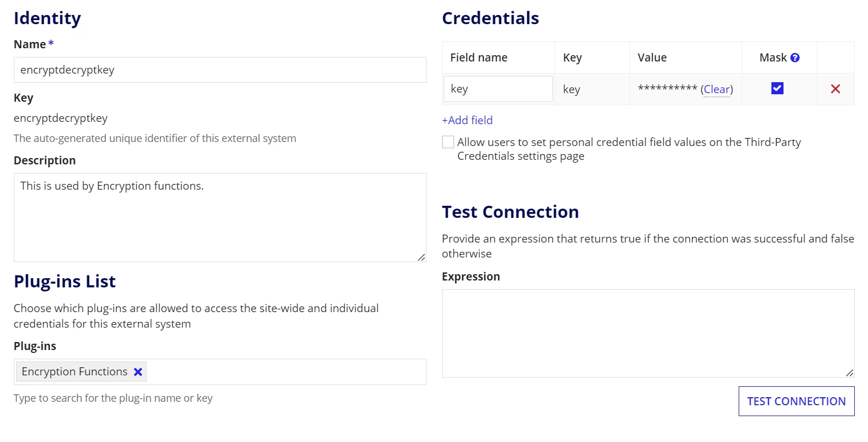Click the masked asterisks credential value
Screen dimensions: 868x442
pos(667,88)
